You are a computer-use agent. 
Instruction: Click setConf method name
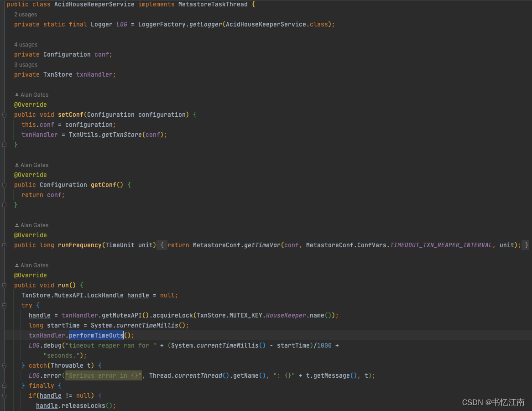click(x=71, y=115)
